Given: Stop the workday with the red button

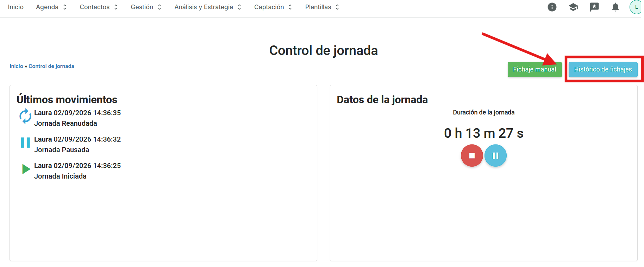Looking at the screenshot, I should [472, 156].
